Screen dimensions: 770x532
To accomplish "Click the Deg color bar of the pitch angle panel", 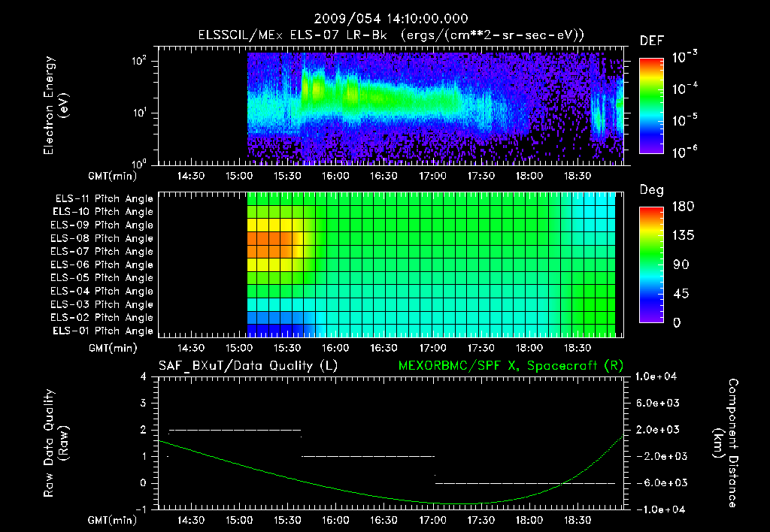I will point(651,265).
